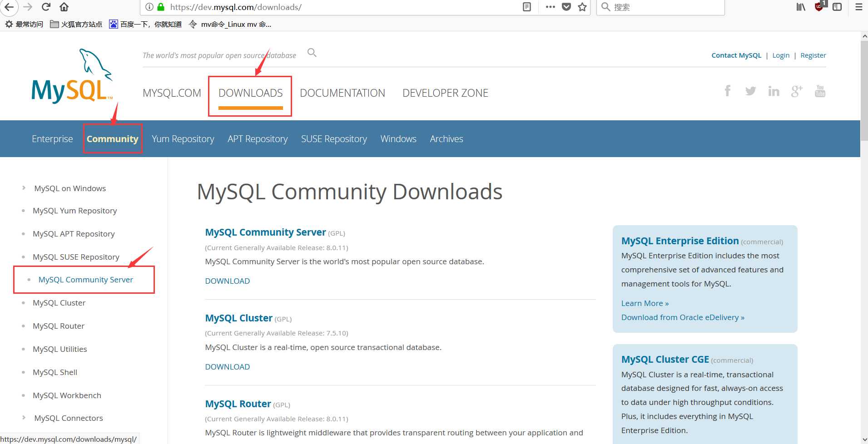Reload the page with the refresh icon

tap(46, 7)
